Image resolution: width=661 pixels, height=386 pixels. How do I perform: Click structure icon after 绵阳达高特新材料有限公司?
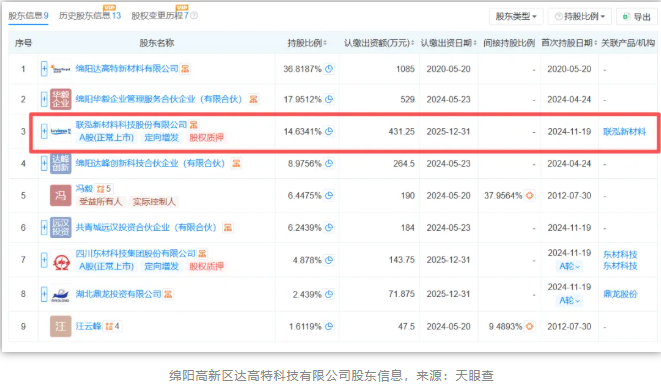coord(185,69)
